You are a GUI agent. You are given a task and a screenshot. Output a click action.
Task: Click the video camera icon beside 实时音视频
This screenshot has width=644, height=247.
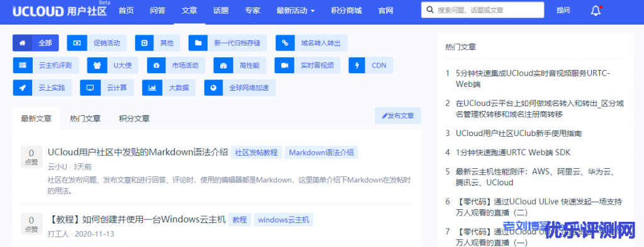(x=284, y=65)
